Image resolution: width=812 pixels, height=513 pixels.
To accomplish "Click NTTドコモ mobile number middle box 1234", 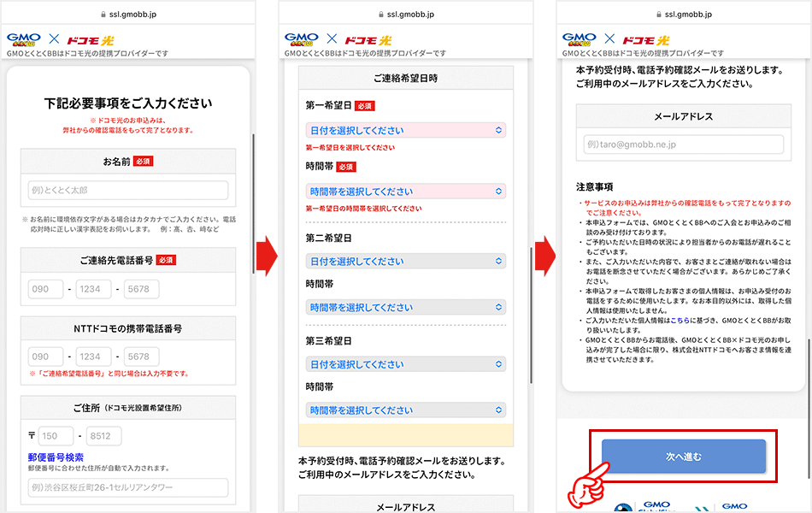I will (x=94, y=357).
